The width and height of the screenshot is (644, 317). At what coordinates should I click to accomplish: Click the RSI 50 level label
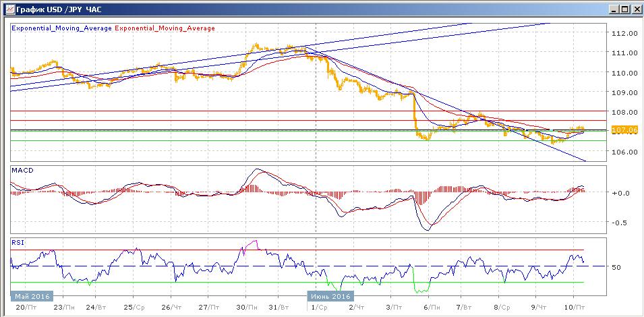pyautogui.click(x=616, y=267)
